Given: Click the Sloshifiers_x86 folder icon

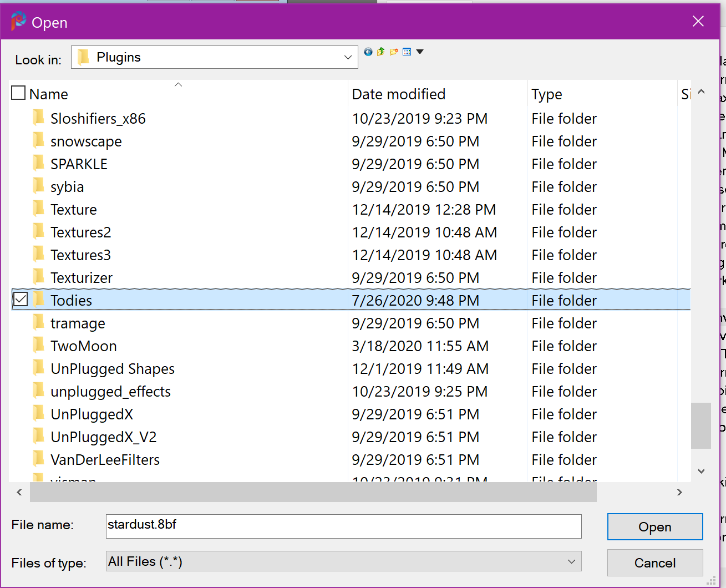Looking at the screenshot, I should click(x=38, y=118).
